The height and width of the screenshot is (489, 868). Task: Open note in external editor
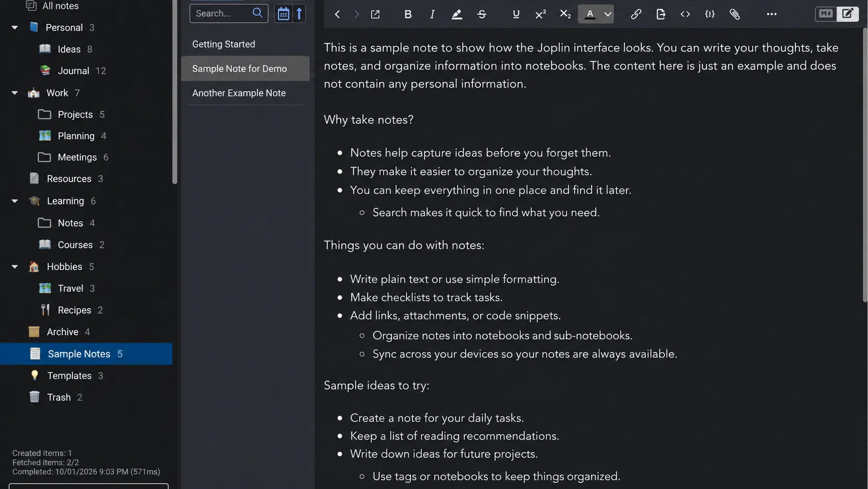coord(375,14)
